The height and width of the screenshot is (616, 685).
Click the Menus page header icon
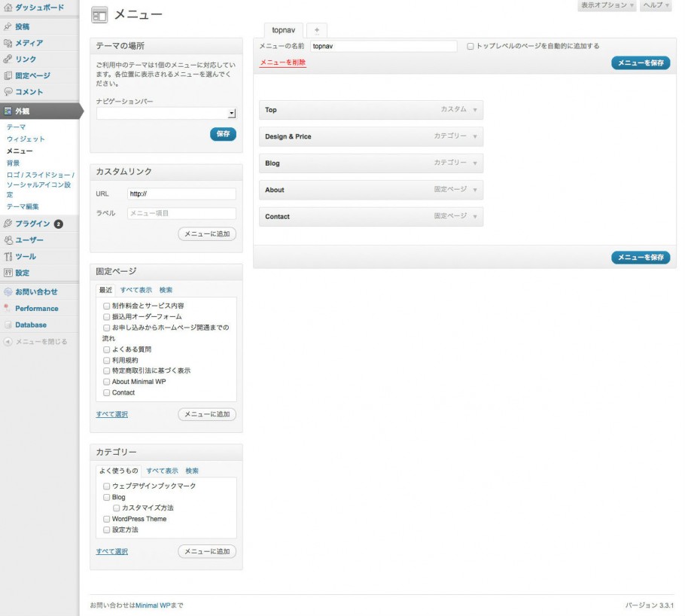coord(99,15)
